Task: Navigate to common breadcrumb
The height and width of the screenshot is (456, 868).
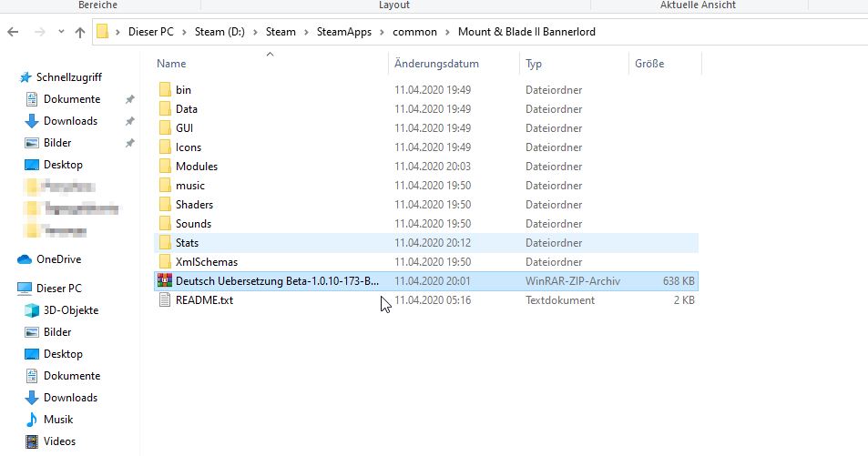Action: tap(414, 32)
